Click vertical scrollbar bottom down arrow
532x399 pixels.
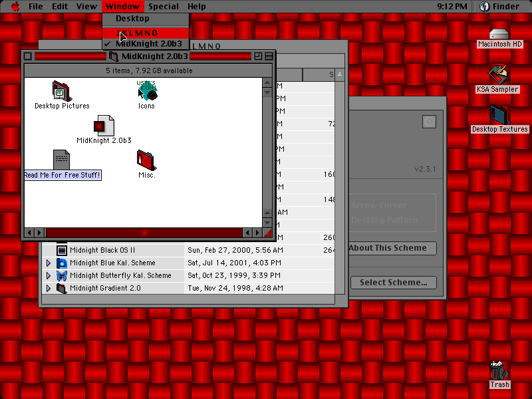(267, 223)
